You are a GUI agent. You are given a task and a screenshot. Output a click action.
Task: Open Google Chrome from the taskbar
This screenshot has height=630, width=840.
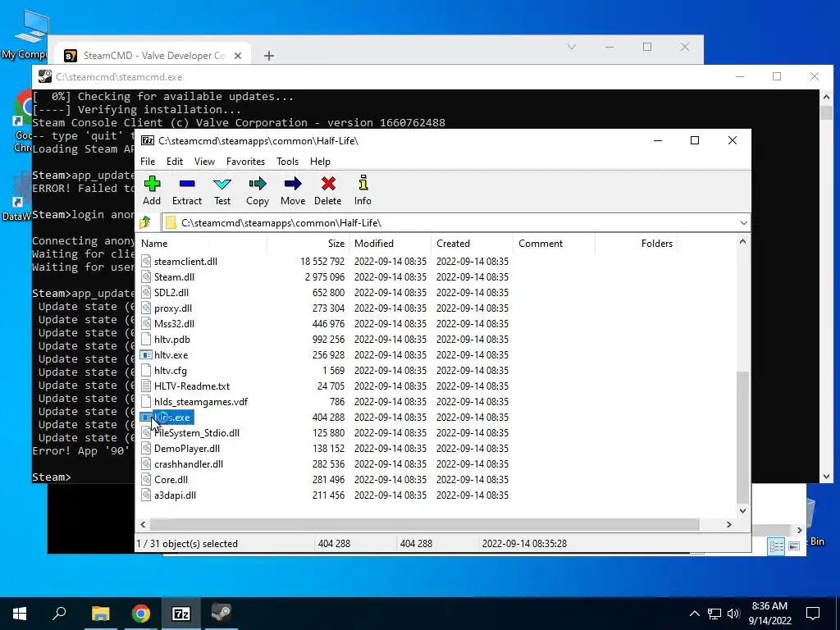pyautogui.click(x=141, y=614)
